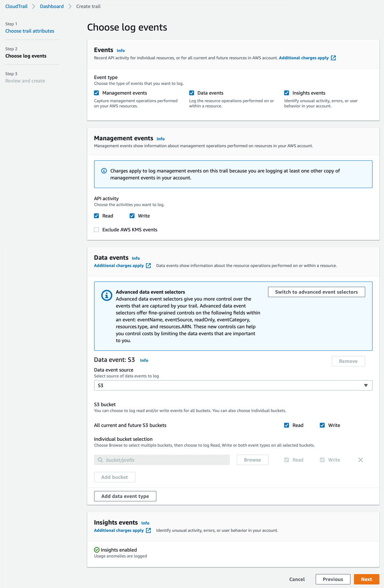Image resolution: width=384 pixels, height=588 pixels.
Task: Uncheck the Insights events type checkbox
Action: 287,93
